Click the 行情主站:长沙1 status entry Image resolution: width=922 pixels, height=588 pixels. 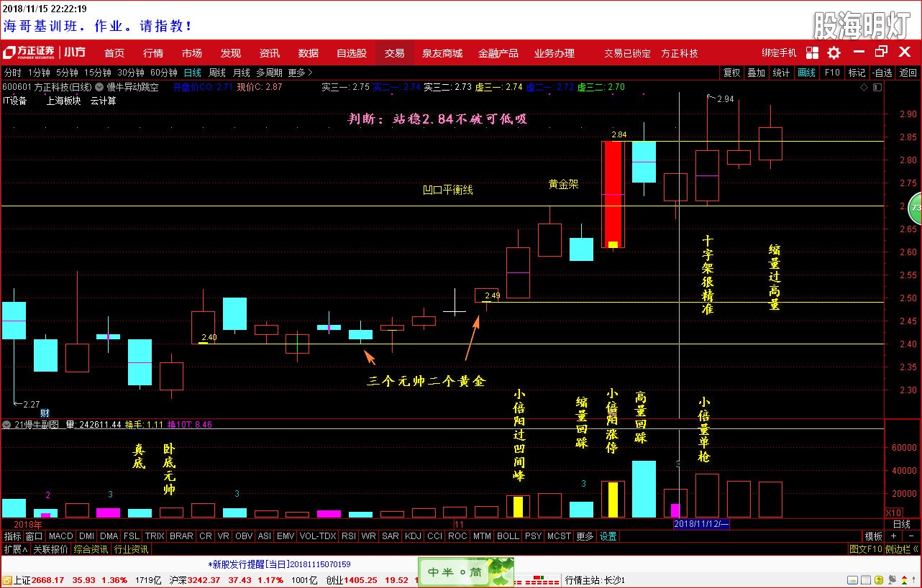pyautogui.click(x=595, y=580)
